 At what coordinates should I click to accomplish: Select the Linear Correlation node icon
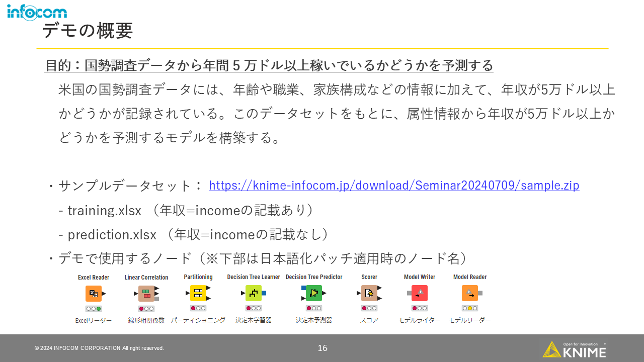tap(146, 293)
